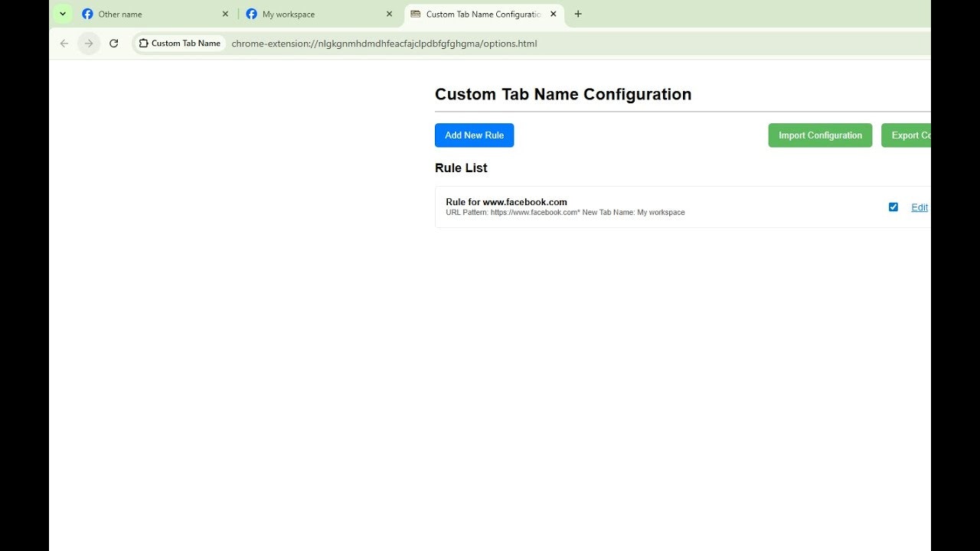Screen dimensions: 980x551
Task: Reload the options page
Action: click(114, 44)
